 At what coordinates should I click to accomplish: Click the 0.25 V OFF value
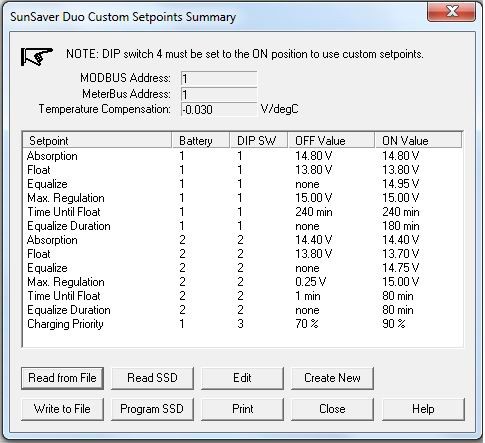point(311,282)
